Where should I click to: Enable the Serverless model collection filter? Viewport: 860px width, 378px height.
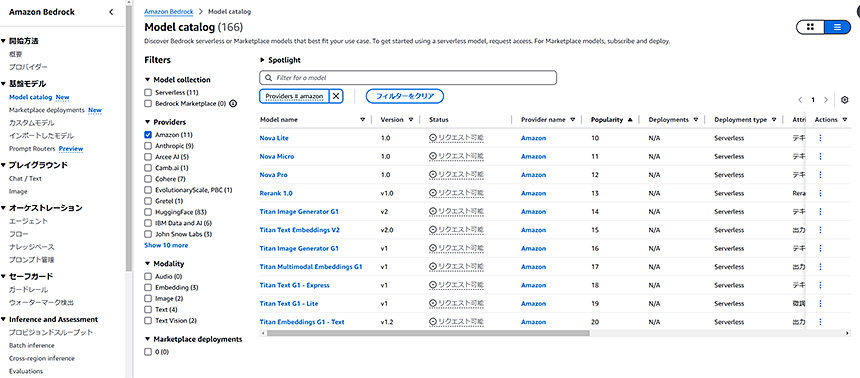[148, 92]
